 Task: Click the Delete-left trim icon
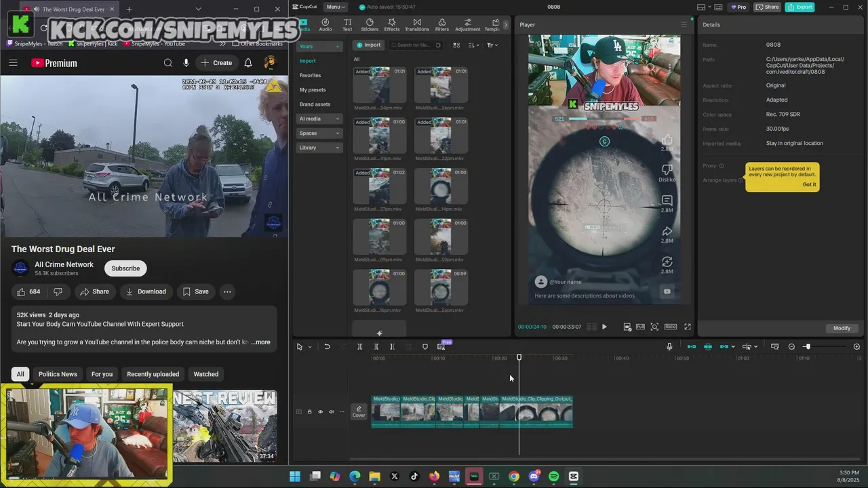376,346
